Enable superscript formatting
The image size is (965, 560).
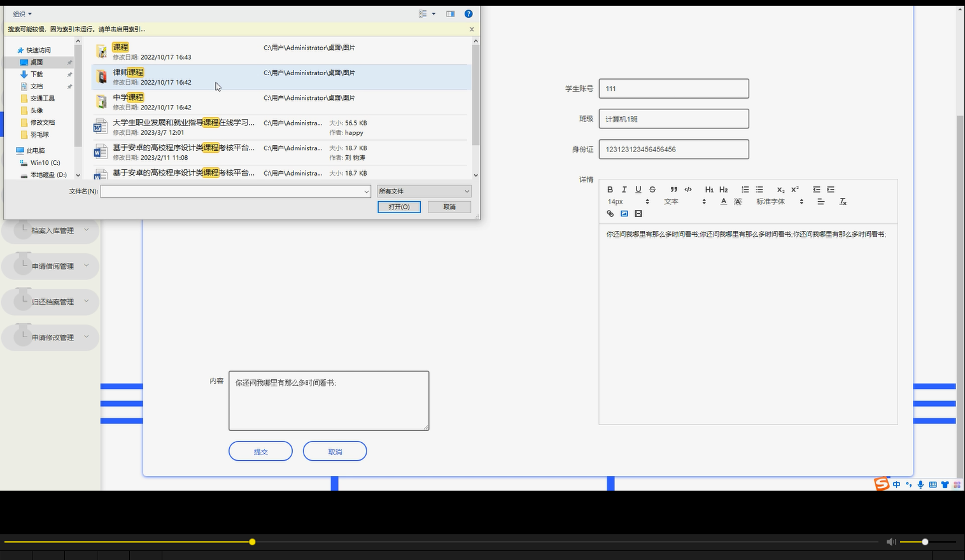(794, 189)
